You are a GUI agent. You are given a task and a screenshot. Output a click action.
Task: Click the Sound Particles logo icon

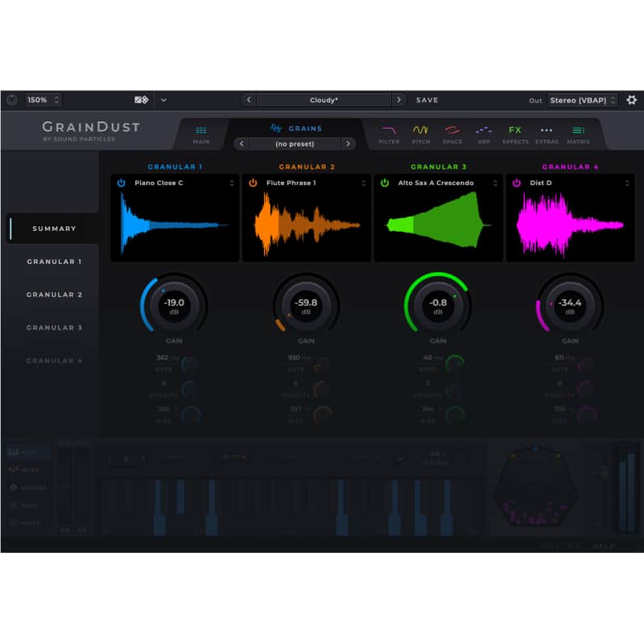point(12,100)
